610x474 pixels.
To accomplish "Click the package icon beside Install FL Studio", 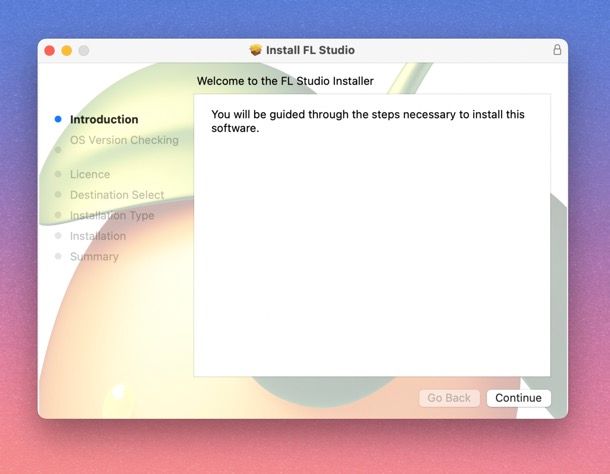I will click(x=256, y=50).
